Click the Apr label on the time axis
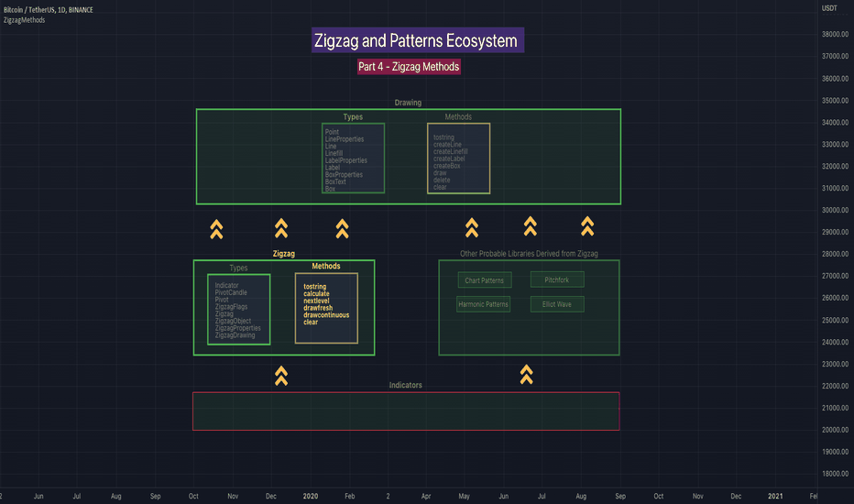The height and width of the screenshot is (504, 854). point(426,497)
